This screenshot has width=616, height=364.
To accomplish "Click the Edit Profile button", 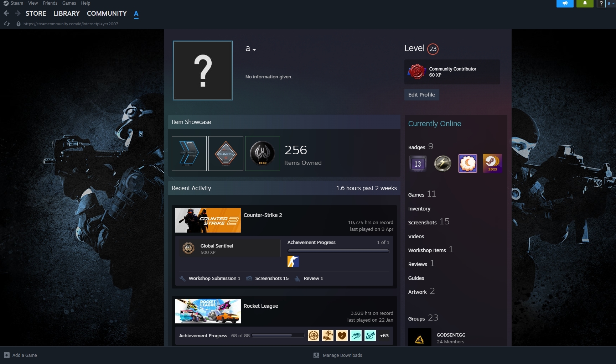I will (422, 95).
